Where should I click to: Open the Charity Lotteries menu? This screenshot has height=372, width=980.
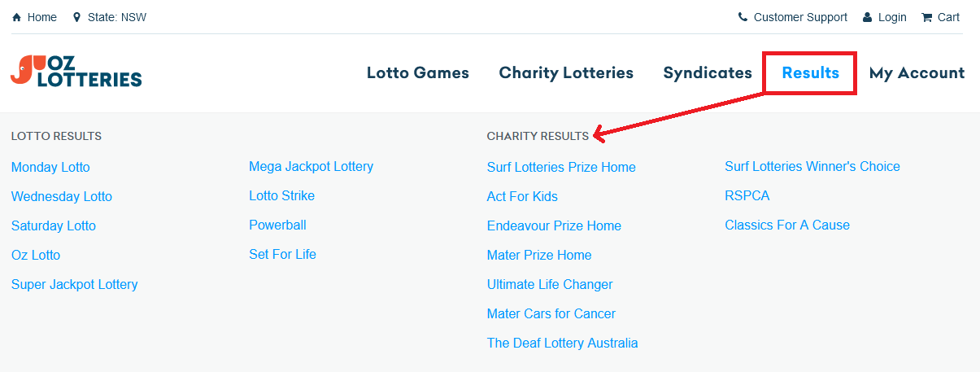pos(566,73)
